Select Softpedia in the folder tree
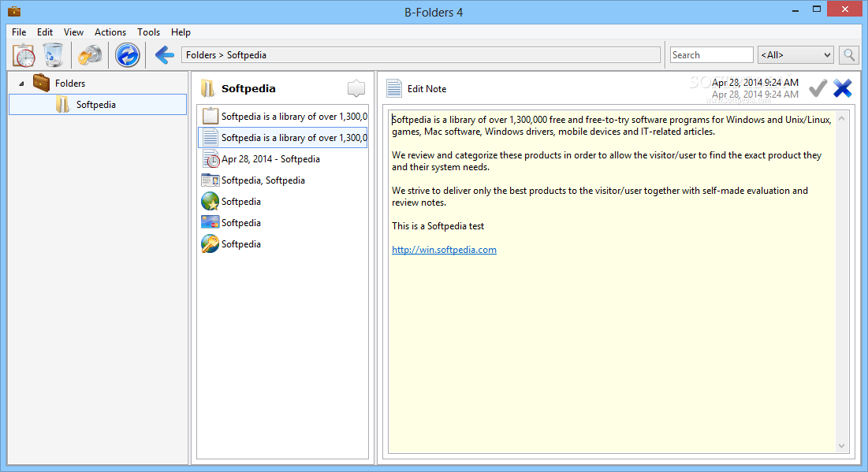The width and height of the screenshot is (868, 472). coord(98,104)
